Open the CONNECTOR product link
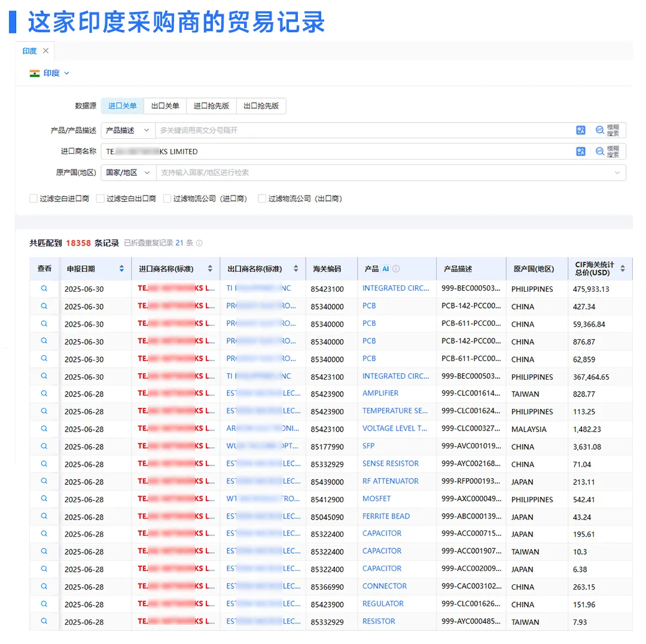 385,586
